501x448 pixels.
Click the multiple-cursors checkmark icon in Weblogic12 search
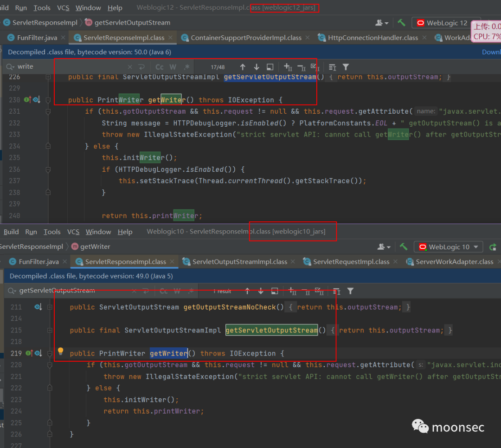click(315, 67)
